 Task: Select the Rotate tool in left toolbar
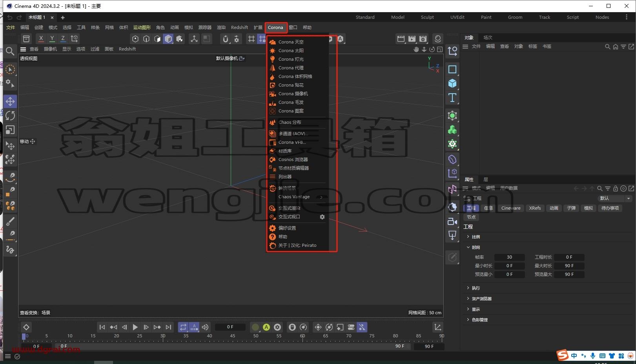tap(10, 115)
